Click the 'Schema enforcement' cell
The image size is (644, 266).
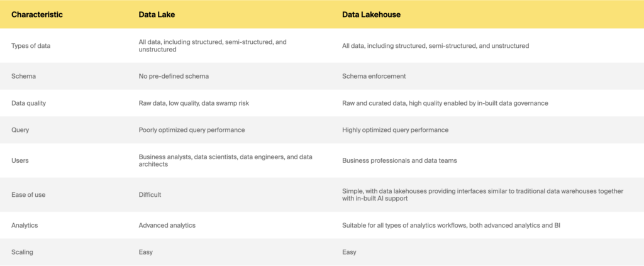(372, 76)
